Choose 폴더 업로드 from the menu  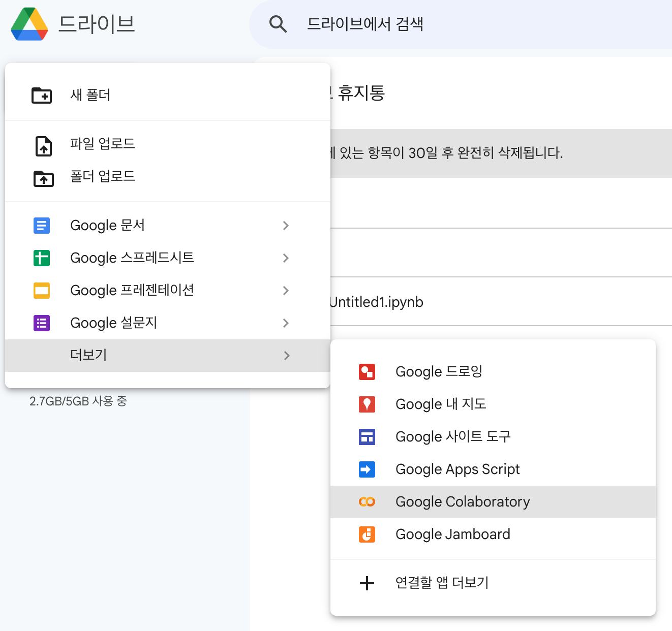[168, 176]
